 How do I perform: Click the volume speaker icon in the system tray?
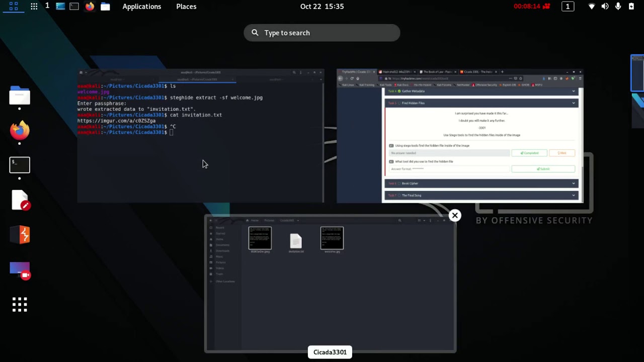point(605,7)
